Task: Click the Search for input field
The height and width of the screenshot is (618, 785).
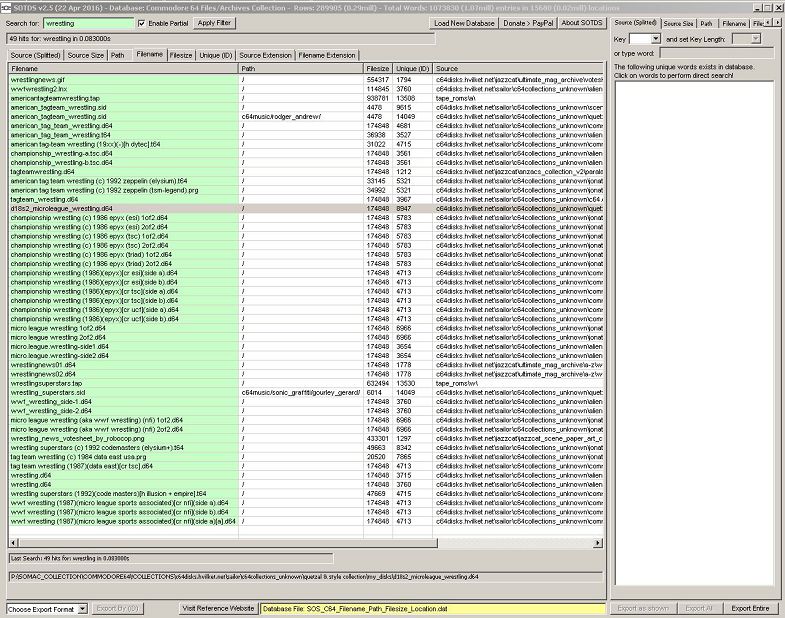Action: click(x=88, y=22)
